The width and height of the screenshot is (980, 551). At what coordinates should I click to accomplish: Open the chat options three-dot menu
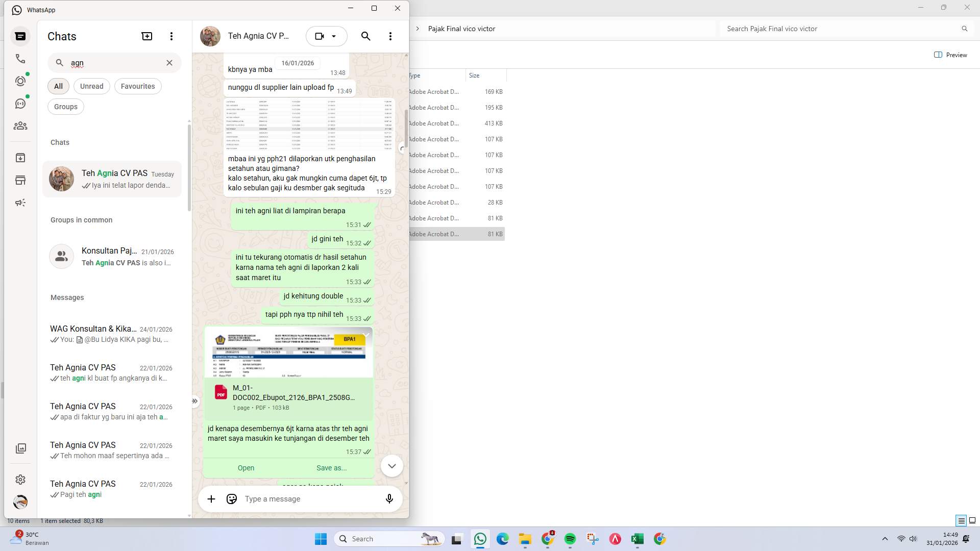(x=390, y=36)
